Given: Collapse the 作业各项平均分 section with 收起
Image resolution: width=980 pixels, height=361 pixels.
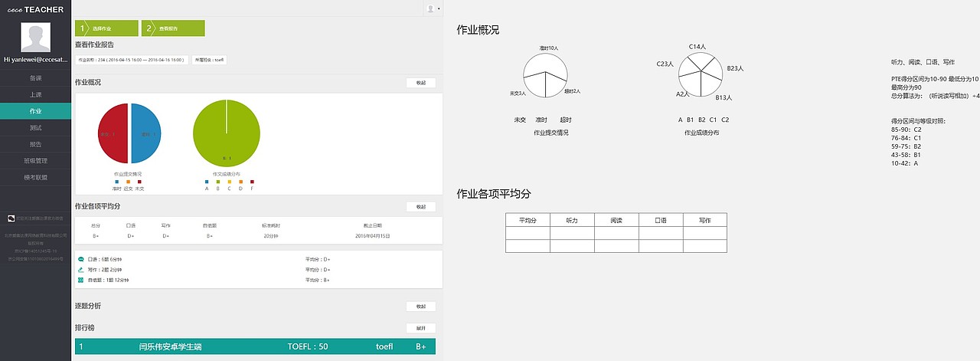Looking at the screenshot, I should (x=421, y=207).
